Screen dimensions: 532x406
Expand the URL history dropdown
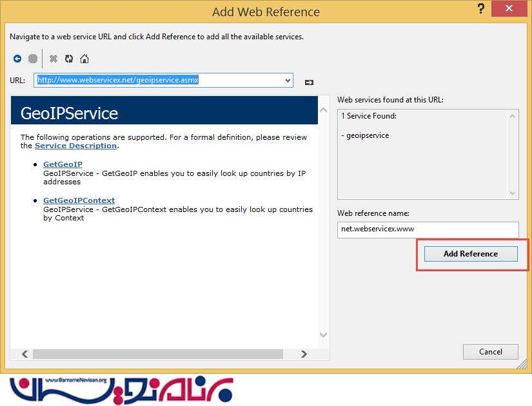288,81
